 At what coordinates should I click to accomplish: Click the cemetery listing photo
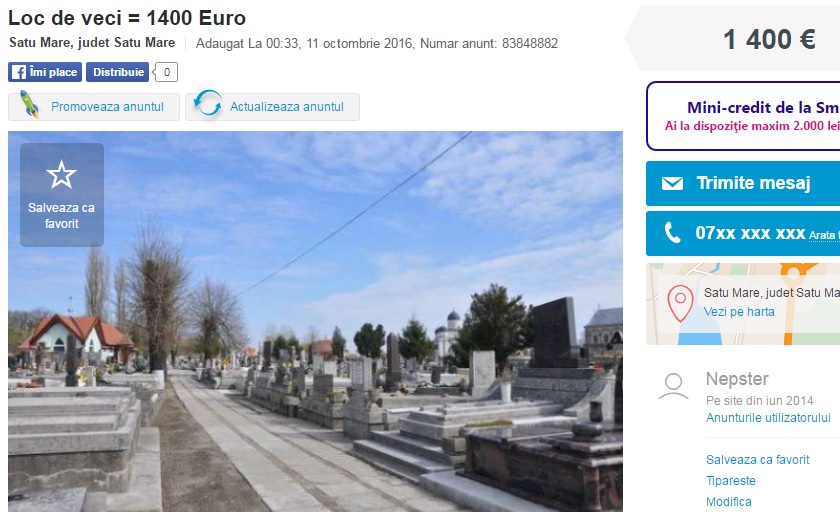coord(315,321)
